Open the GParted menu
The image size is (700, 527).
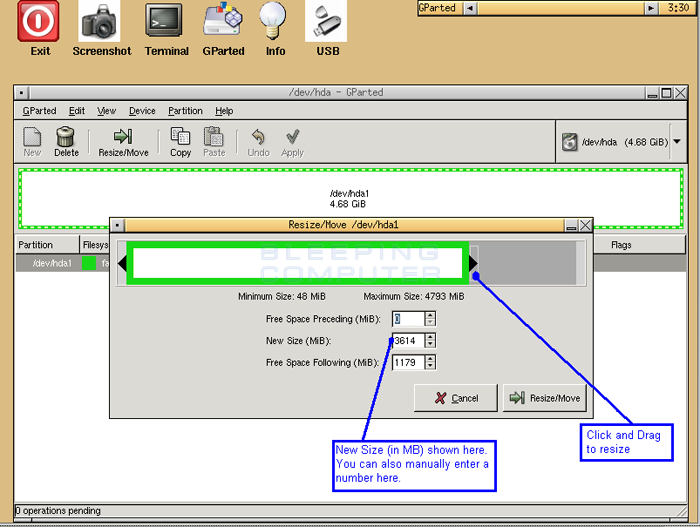39,111
